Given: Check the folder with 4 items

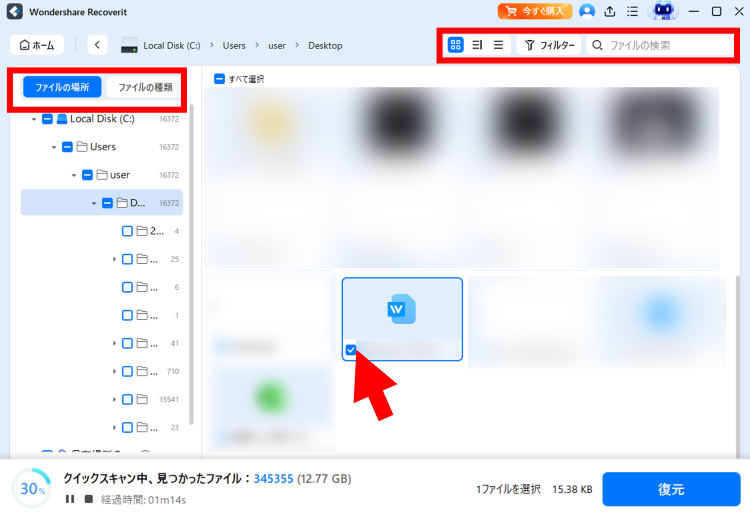Looking at the screenshot, I should (x=127, y=231).
